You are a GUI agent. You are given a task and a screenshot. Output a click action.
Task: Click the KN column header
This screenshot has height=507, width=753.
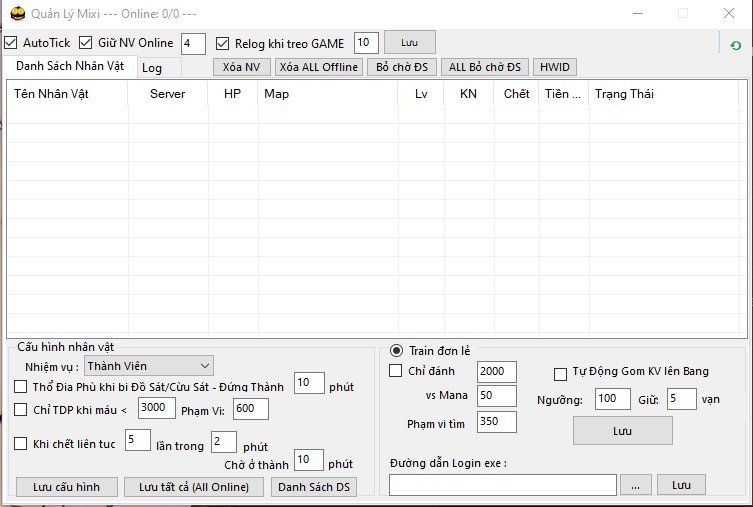[469, 94]
